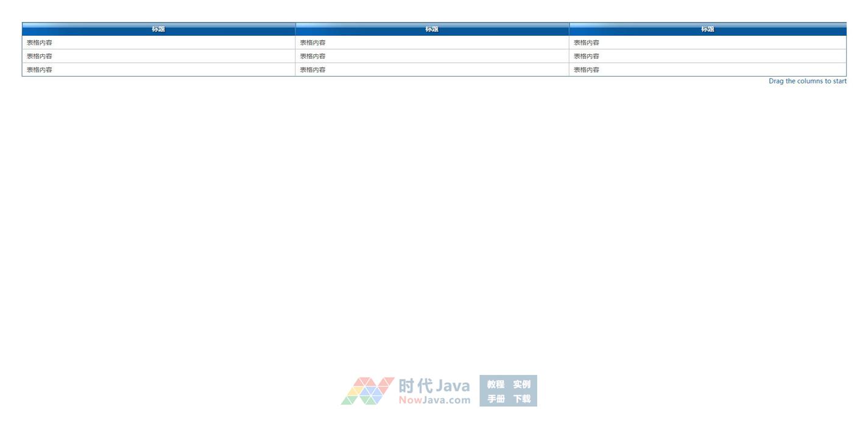Screen dimensions: 868x437
Task: Select second row, third column 表格内容 cell
Action: point(587,56)
